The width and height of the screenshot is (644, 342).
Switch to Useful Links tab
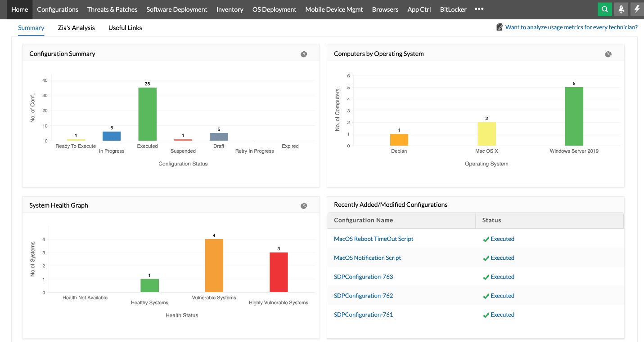pos(125,28)
